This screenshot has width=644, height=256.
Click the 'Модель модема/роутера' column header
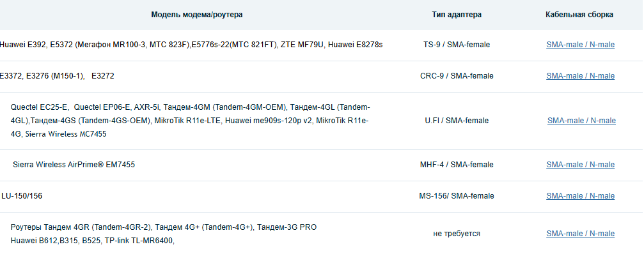[x=196, y=15]
